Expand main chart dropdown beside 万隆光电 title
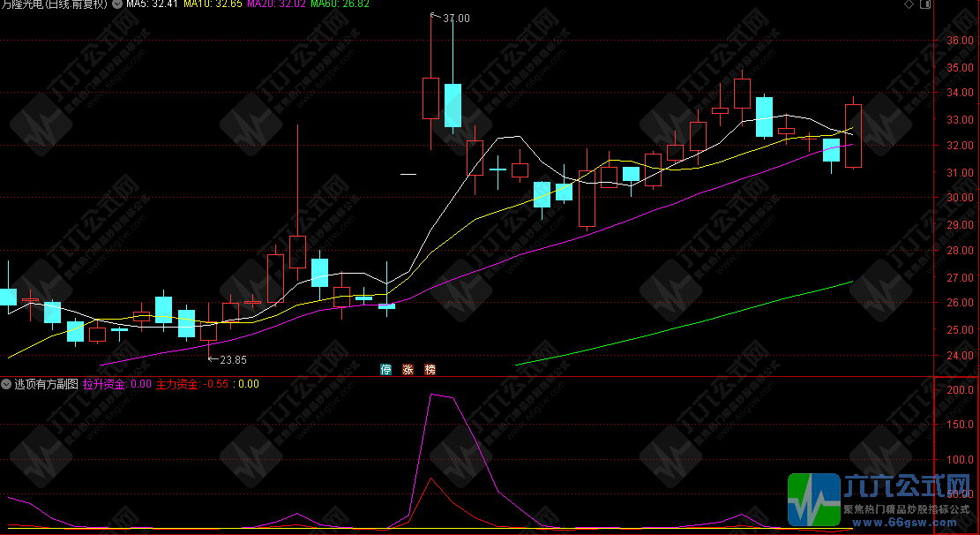 point(117,4)
